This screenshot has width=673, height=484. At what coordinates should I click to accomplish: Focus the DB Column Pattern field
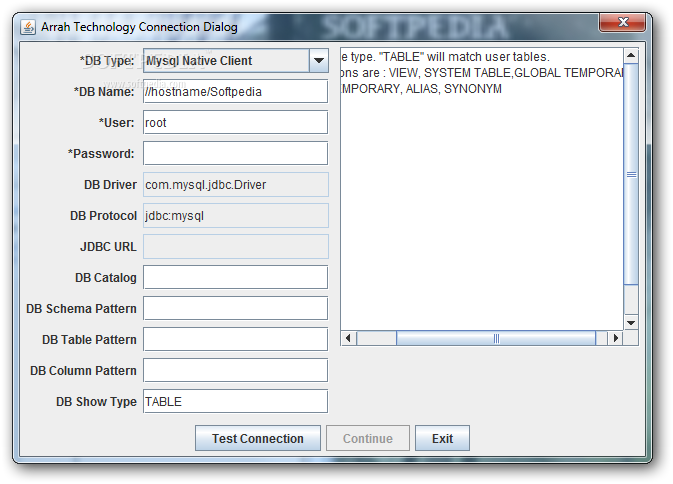[236, 370]
